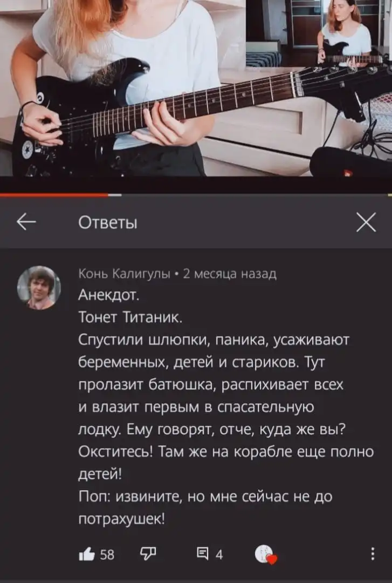Tap the guitar video player area
This screenshot has height=583, width=392.
[x=196, y=88]
